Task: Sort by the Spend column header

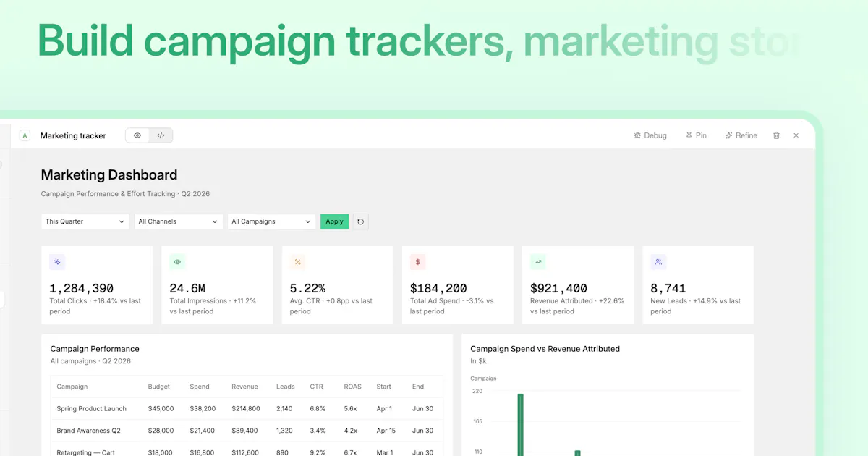Action: pyautogui.click(x=199, y=387)
